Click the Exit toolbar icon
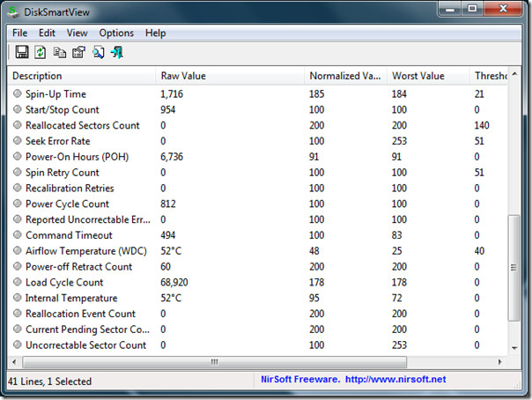Image resolution: width=532 pixels, height=400 pixels. click(x=117, y=53)
